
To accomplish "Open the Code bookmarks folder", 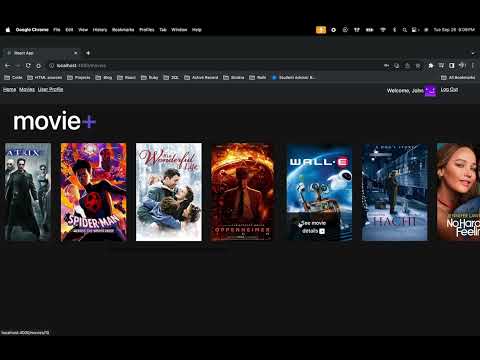I will coord(13,77).
